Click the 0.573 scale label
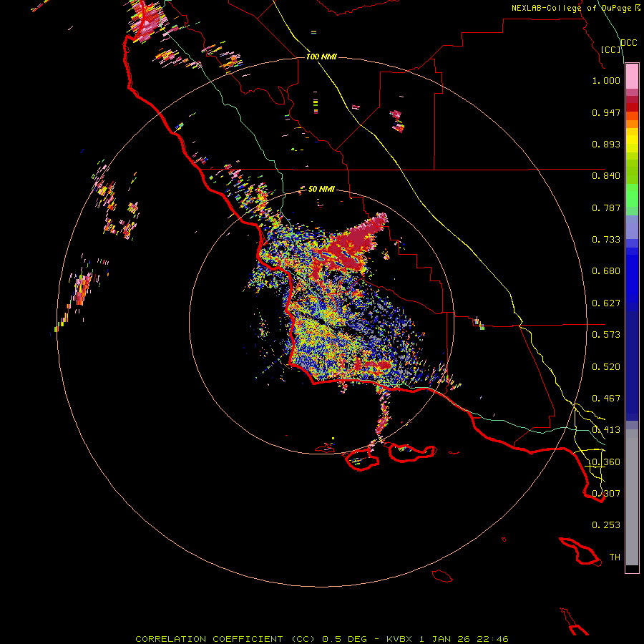 point(606,335)
